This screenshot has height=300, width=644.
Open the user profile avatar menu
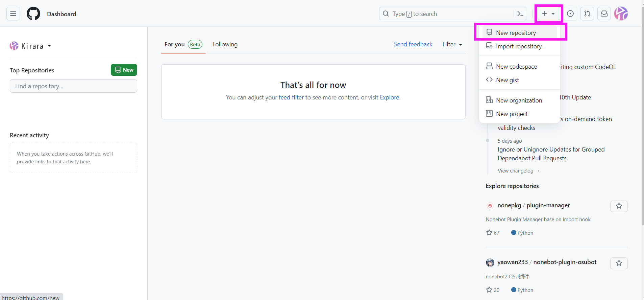(621, 14)
